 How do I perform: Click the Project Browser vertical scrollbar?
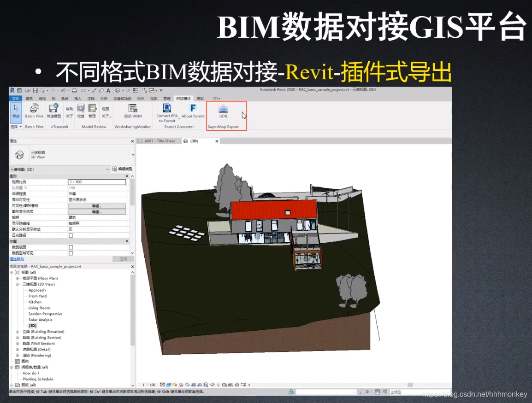(x=132, y=310)
